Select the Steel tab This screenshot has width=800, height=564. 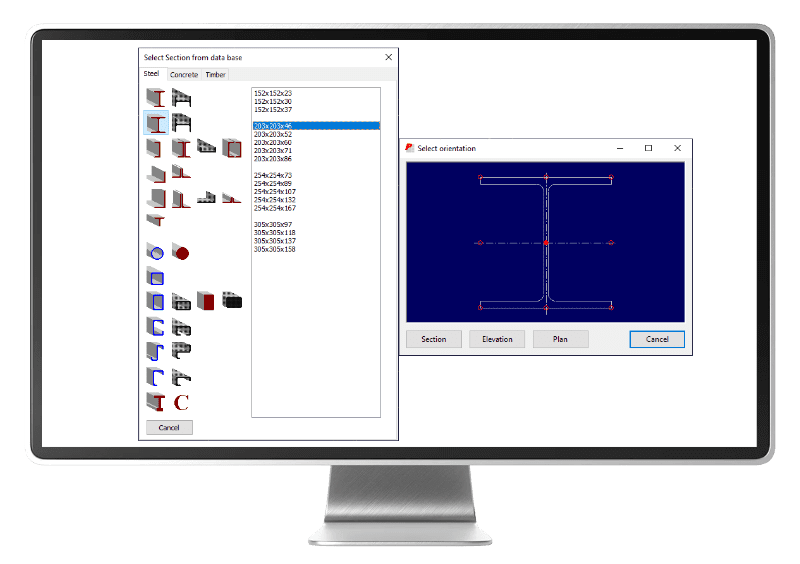click(151, 74)
